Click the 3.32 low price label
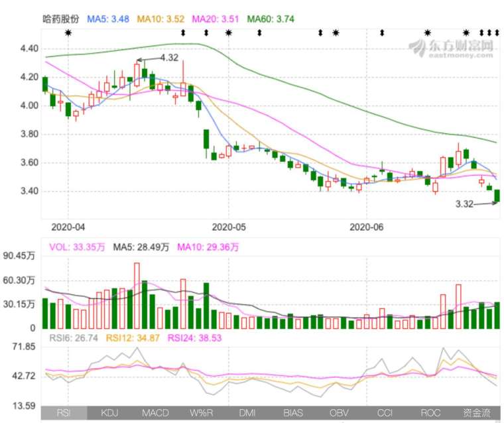Screen dimensions: 504x423 pos(464,204)
